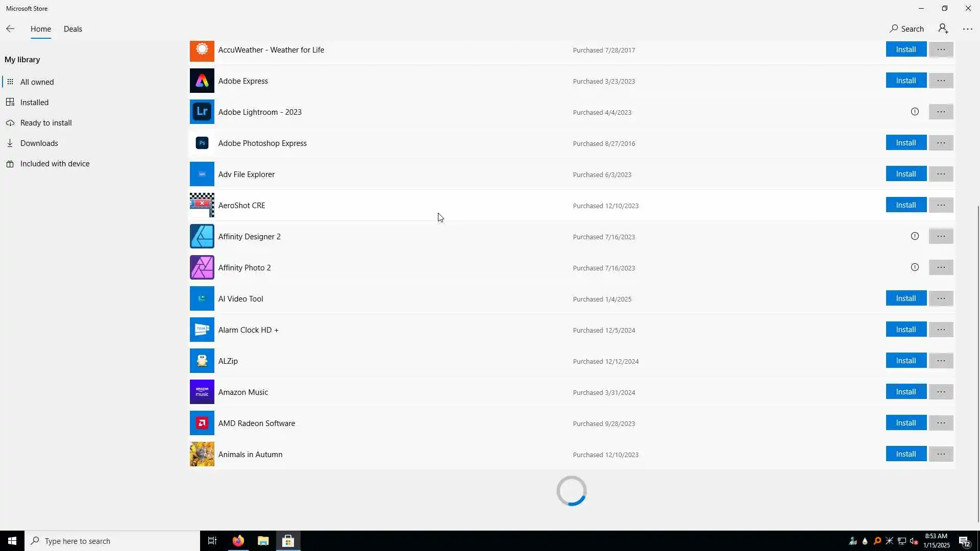Open more options for Adobe Express
The width and height of the screenshot is (980, 551).
click(941, 81)
